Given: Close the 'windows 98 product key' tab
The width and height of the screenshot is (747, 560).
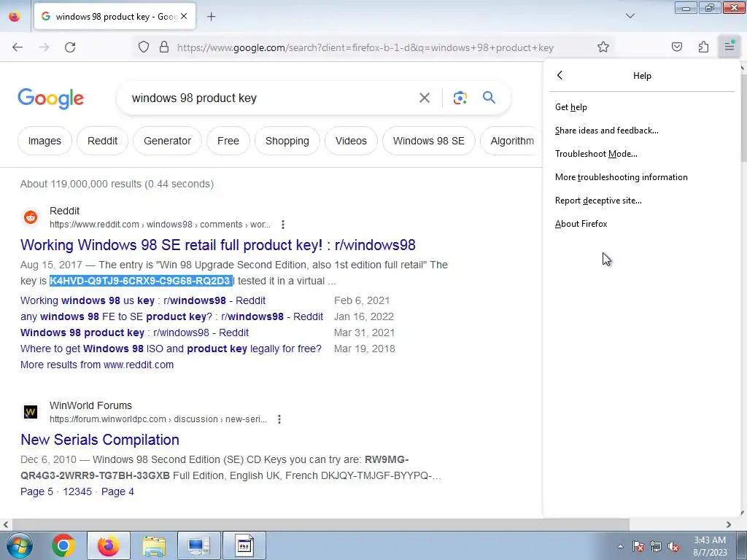Looking at the screenshot, I should (184, 16).
